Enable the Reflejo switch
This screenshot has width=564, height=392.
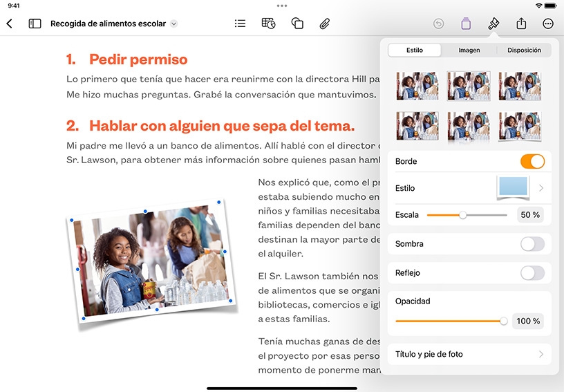click(x=532, y=273)
